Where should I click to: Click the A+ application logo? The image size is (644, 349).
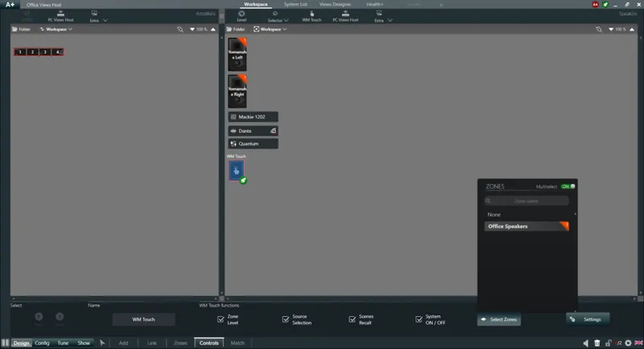(x=10, y=5)
